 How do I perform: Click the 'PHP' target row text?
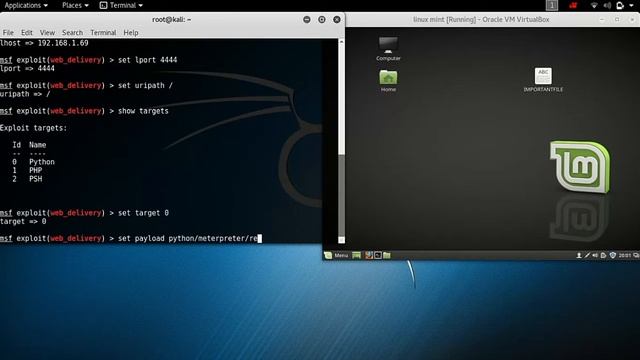pos(36,171)
